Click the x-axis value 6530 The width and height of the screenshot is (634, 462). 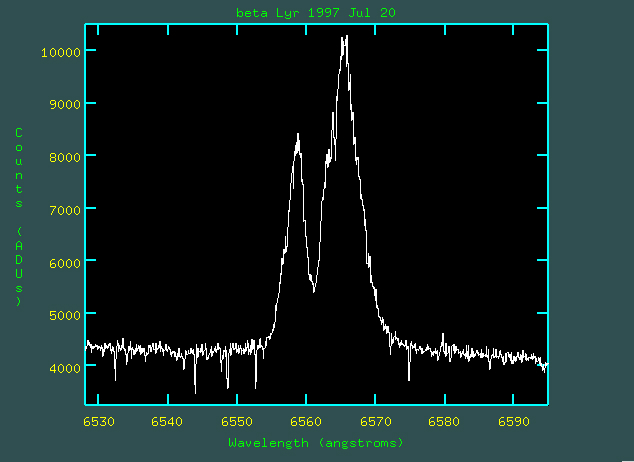coord(99,422)
